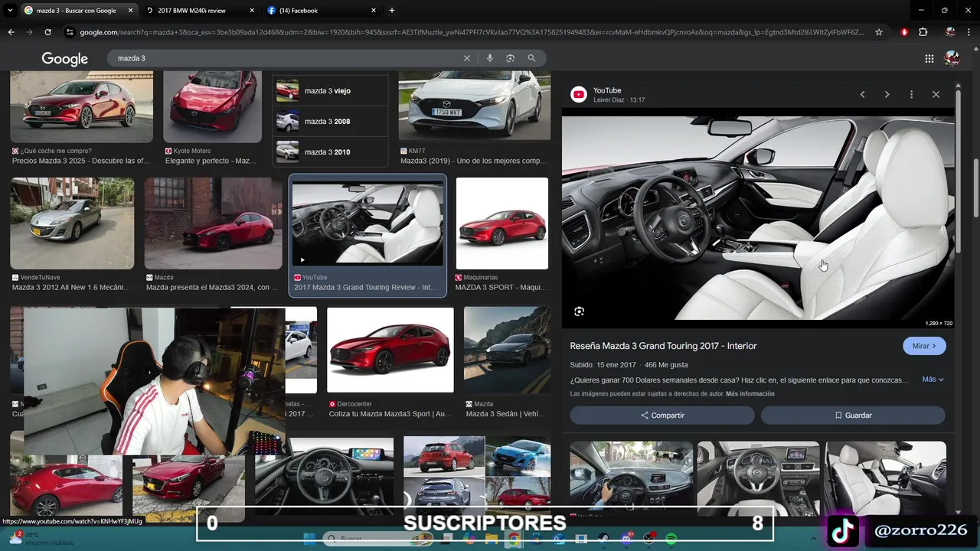Click the browser address bar
The height and width of the screenshot is (551, 980).
pyautogui.click(x=471, y=32)
